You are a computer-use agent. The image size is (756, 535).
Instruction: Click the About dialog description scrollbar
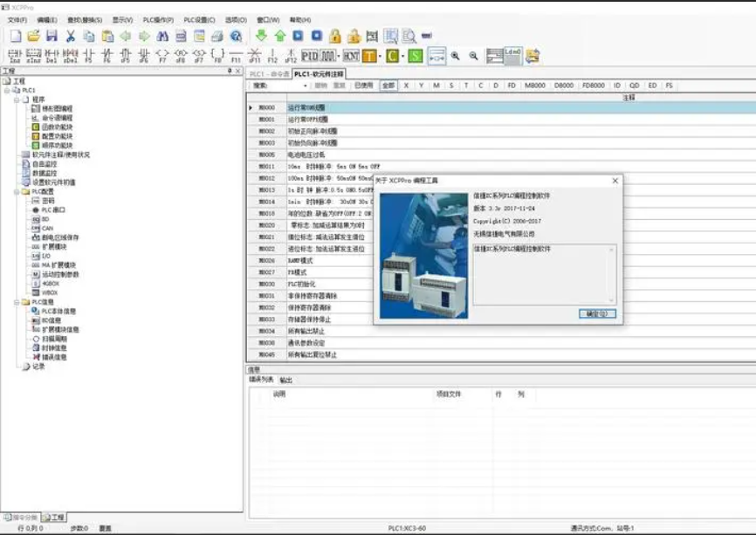(611, 275)
